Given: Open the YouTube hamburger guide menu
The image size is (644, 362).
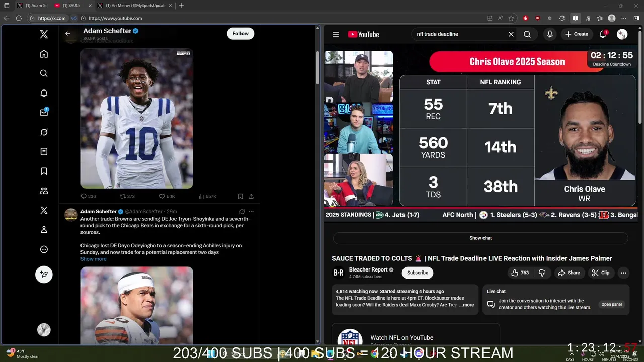Looking at the screenshot, I should pos(336,34).
